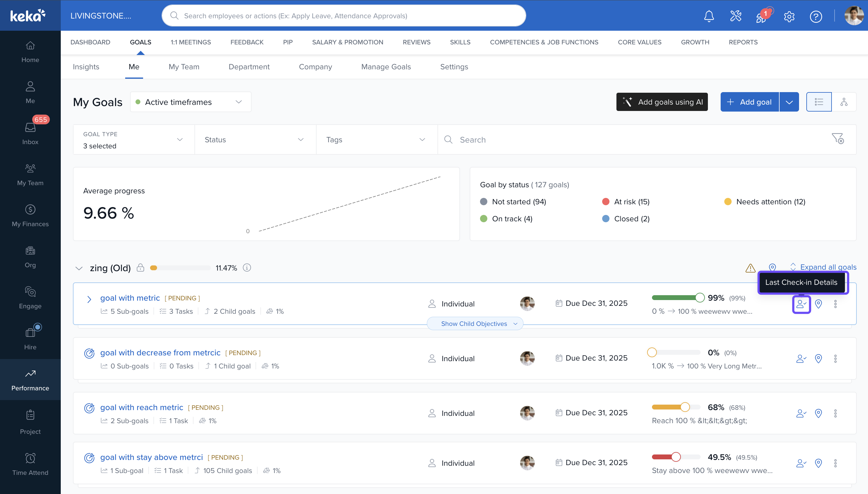This screenshot has height=494, width=868.
Task: Open the help question mark icon
Action: click(x=815, y=16)
